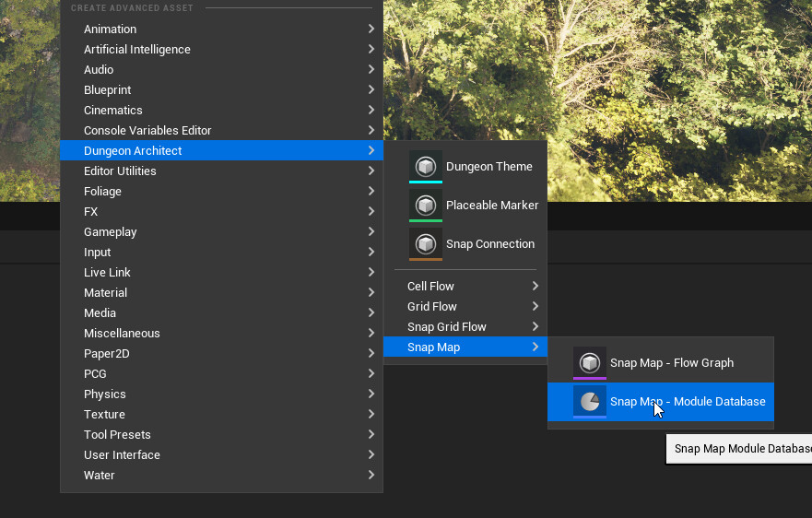
Task: Open the Editor Utilities submenu
Action: 221,171
